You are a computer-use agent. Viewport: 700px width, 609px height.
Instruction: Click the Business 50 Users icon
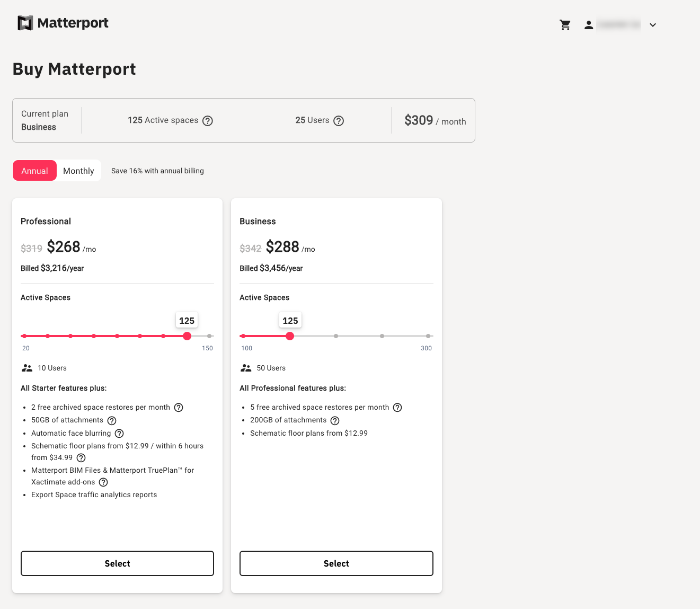[246, 368]
